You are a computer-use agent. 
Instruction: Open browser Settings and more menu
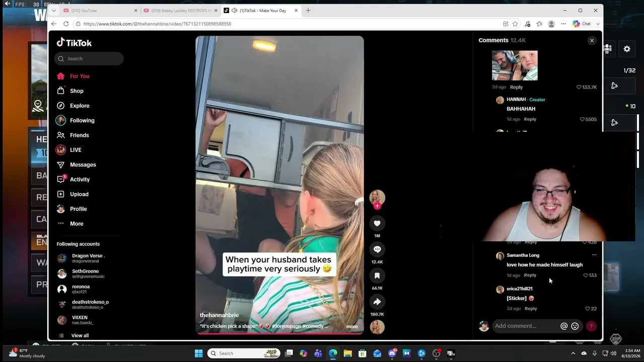click(x=563, y=24)
